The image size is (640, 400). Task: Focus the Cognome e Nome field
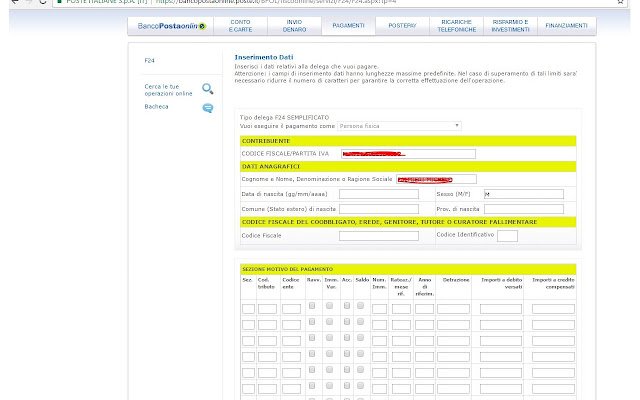click(x=436, y=180)
